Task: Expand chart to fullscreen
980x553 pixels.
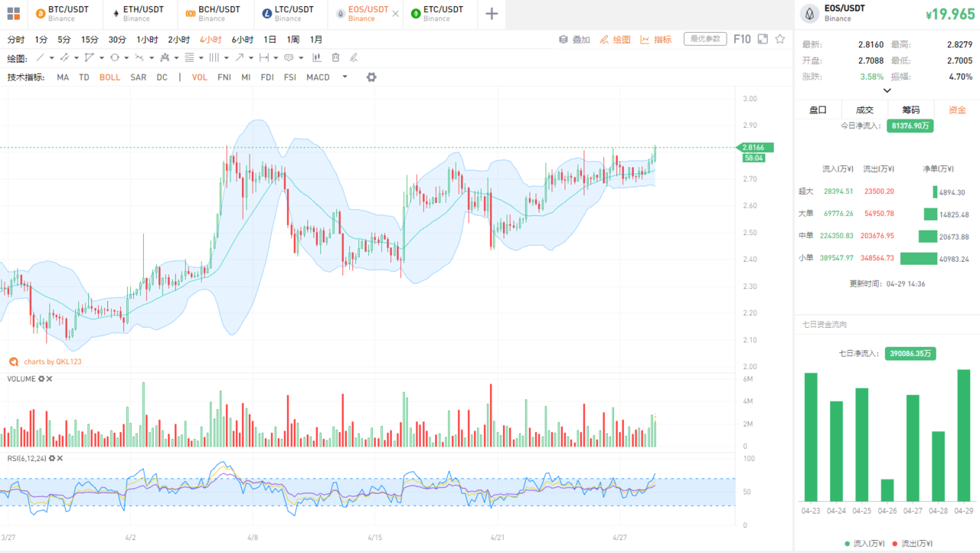Action: click(x=763, y=39)
